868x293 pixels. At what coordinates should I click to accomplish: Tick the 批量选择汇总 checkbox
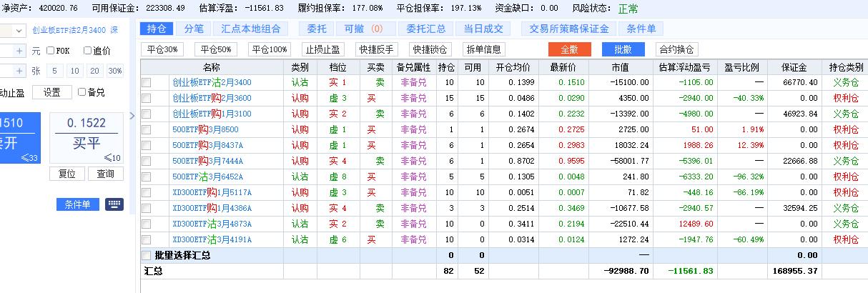[x=147, y=255]
